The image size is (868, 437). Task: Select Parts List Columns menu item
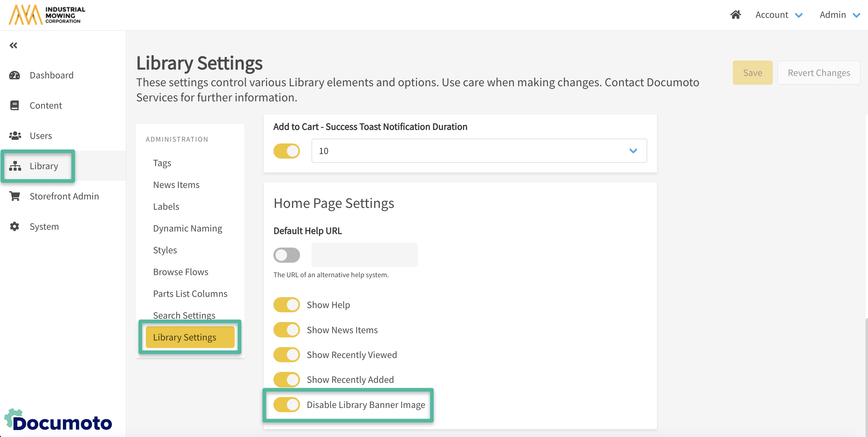(190, 293)
